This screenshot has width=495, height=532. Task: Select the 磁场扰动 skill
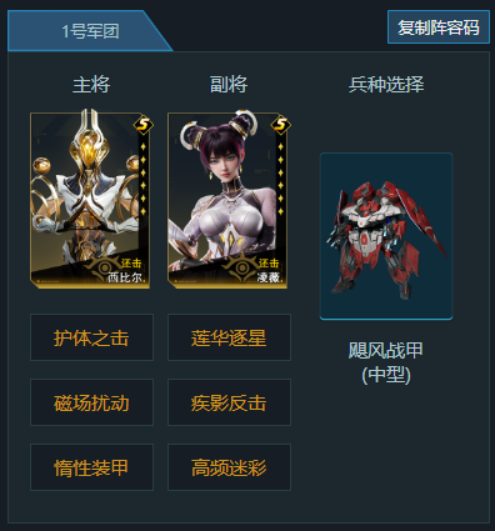pos(92,402)
